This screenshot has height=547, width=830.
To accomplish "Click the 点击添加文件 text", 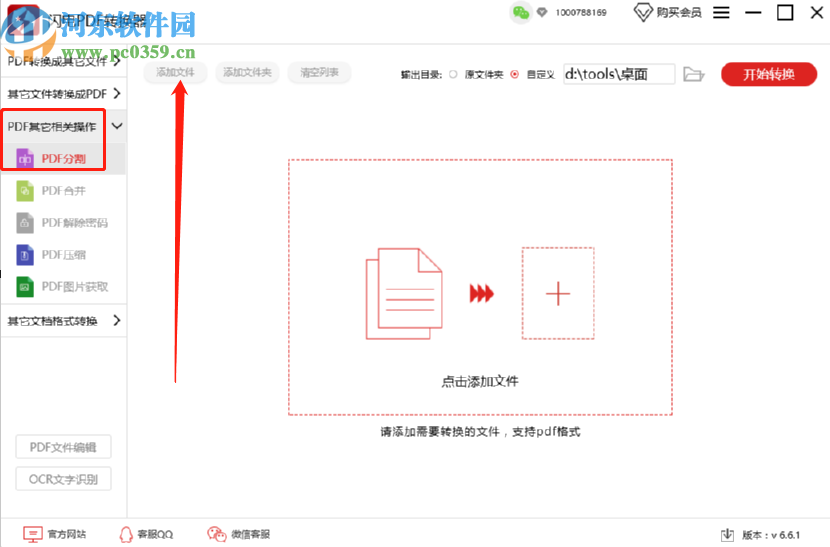I will (x=480, y=381).
